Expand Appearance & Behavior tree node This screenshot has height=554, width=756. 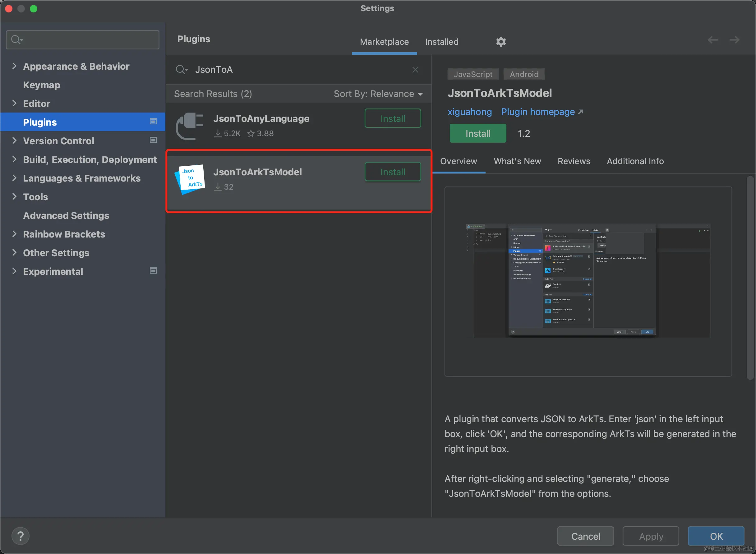(x=14, y=66)
